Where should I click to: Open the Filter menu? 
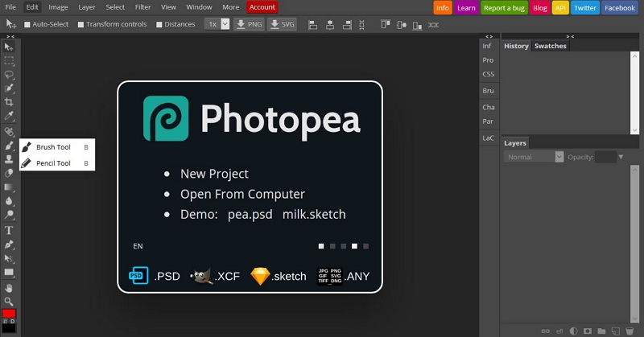coord(142,7)
